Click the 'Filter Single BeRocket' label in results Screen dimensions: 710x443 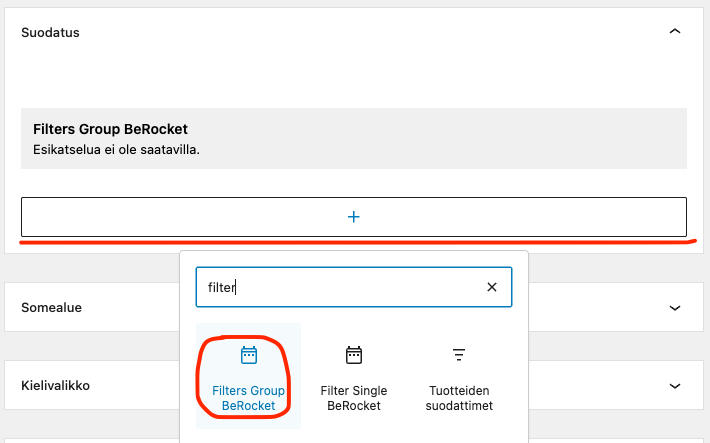354,398
